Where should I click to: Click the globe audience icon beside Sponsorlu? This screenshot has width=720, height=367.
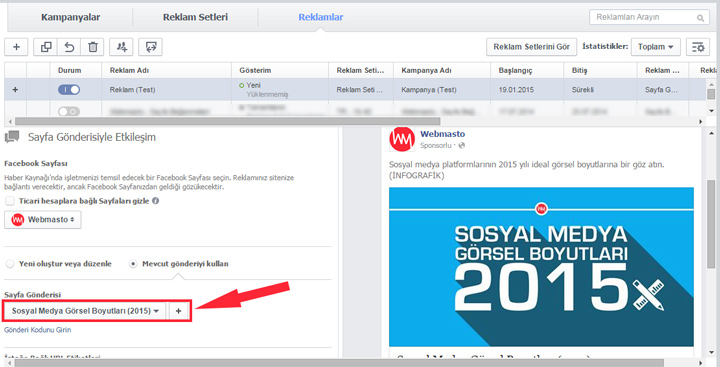tap(462, 145)
